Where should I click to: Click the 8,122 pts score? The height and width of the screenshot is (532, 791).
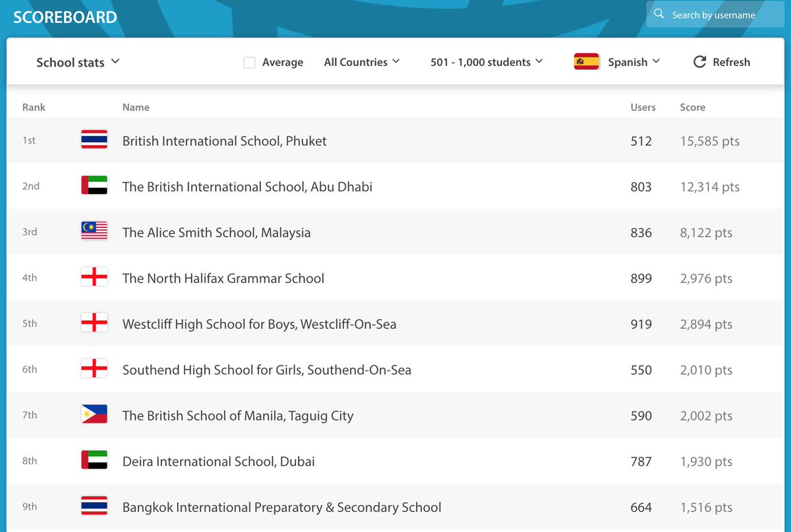(706, 233)
